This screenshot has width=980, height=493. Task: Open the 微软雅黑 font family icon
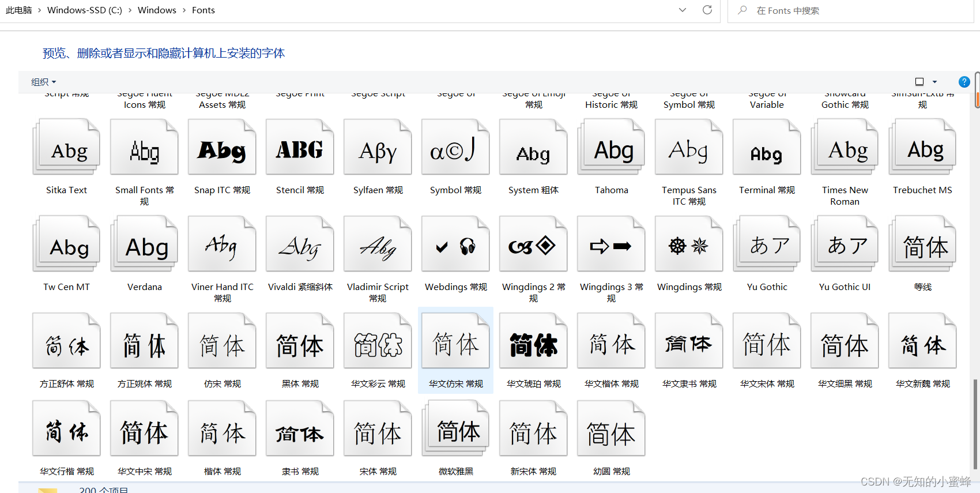[x=455, y=428]
